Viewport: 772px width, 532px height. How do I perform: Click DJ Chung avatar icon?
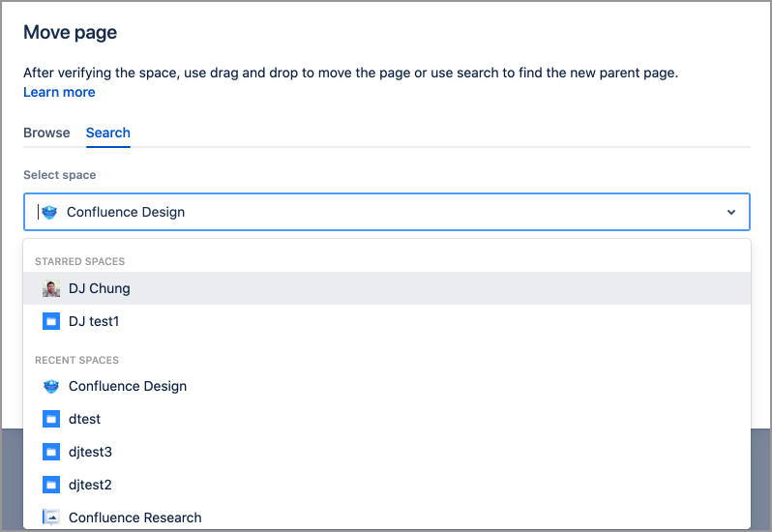[x=51, y=288]
